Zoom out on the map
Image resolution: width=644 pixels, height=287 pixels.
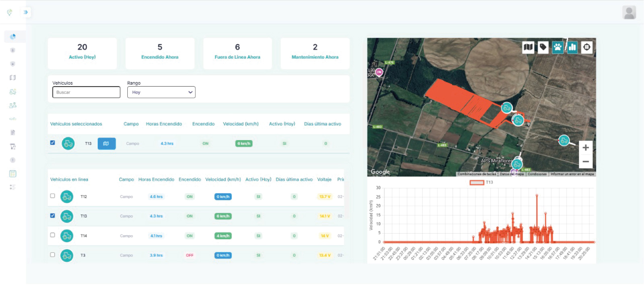pyautogui.click(x=585, y=162)
